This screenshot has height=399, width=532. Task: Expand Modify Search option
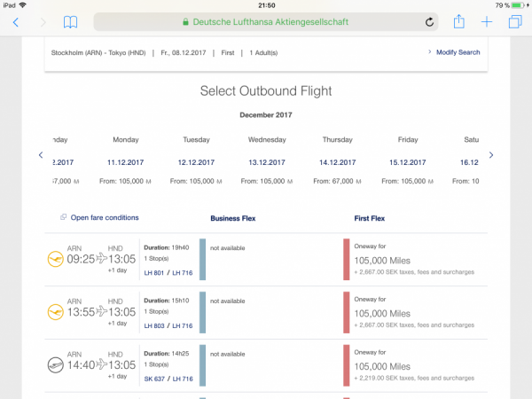coord(458,52)
